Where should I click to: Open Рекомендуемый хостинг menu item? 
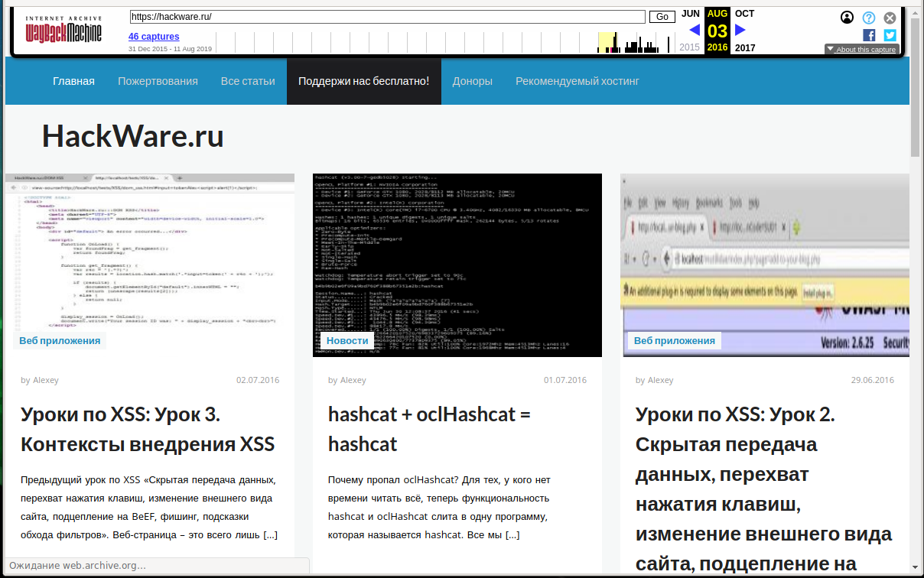tap(577, 81)
